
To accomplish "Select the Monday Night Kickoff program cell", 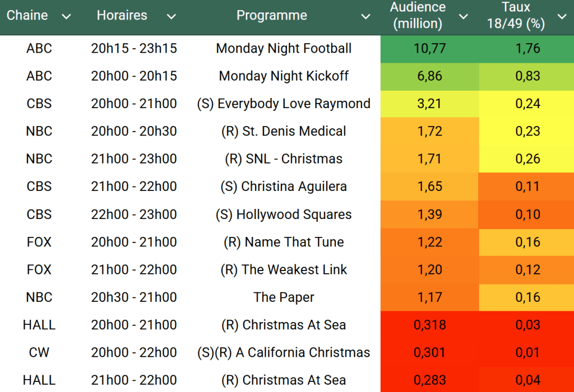I will point(284,76).
